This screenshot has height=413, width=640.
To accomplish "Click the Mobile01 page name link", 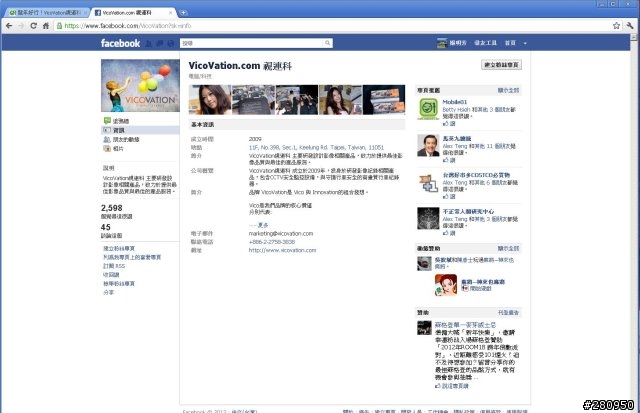I will tap(455, 102).
